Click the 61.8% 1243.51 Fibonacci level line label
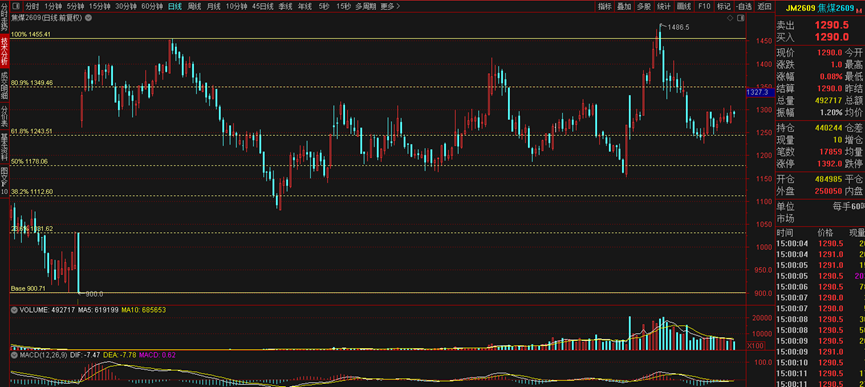 [31, 131]
